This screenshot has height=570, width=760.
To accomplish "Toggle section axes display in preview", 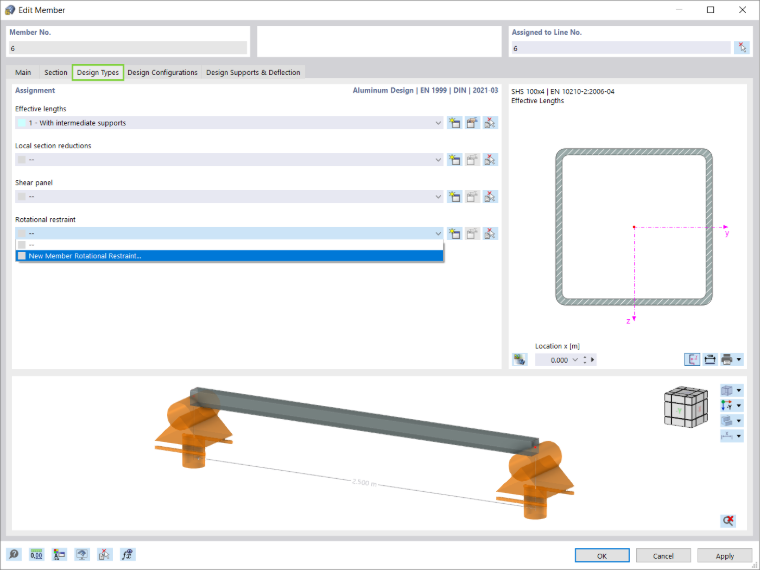I will [692, 360].
